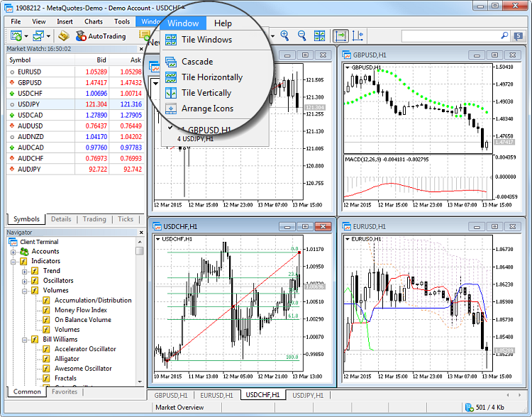Expand the Oscillators node
Screen dimensions: 532x417
[24, 282]
